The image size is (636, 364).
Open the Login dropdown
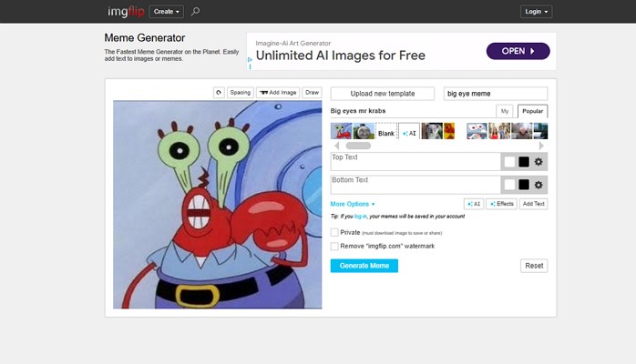pyautogui.click(x=536, y=11)
